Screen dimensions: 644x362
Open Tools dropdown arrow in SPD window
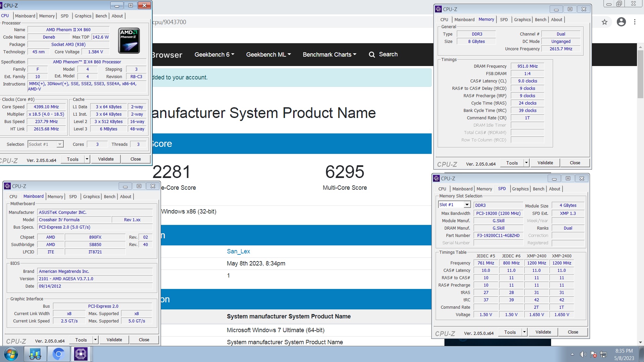click(524, 332)
